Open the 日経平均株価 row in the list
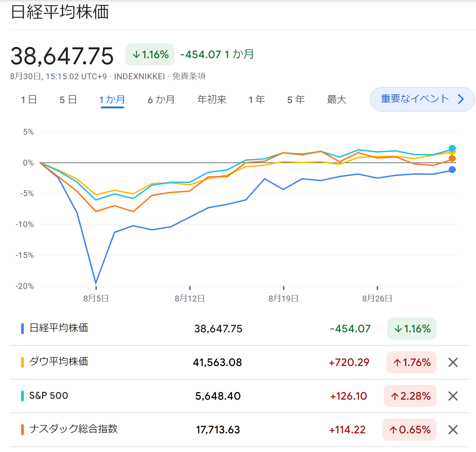 [x=240, y=329]
